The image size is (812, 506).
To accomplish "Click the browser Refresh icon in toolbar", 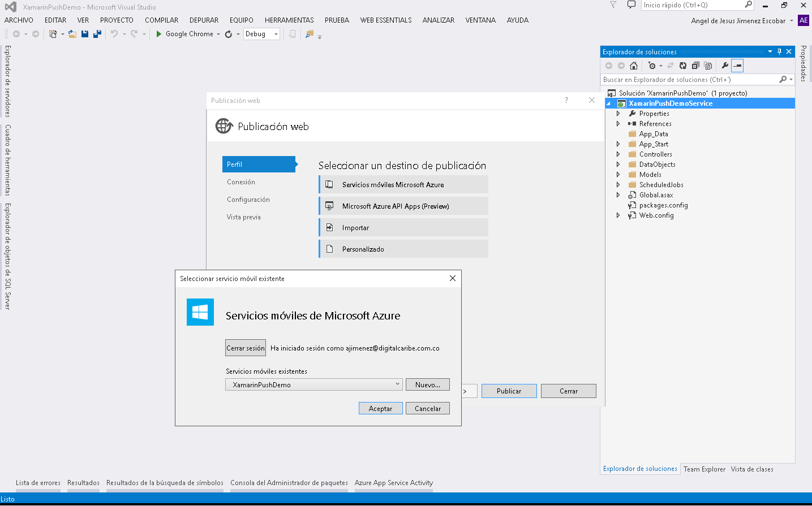I will click(229, 34).
